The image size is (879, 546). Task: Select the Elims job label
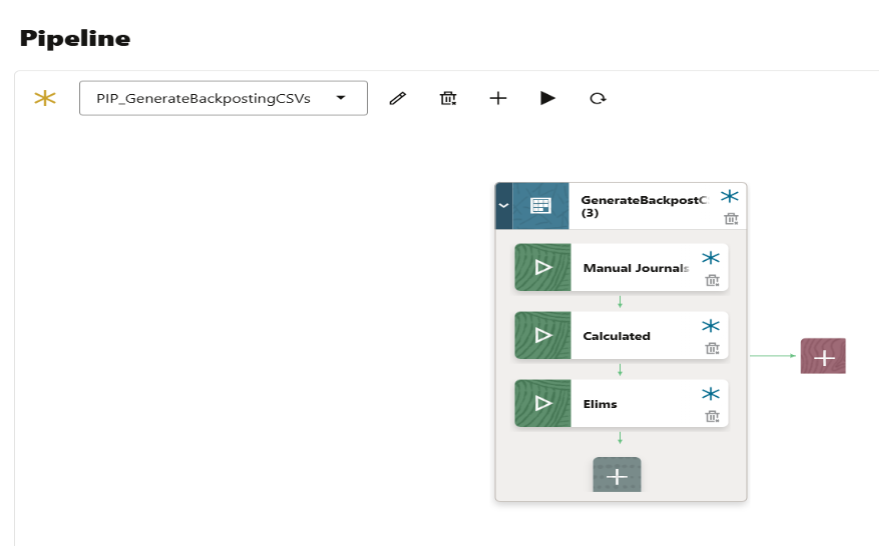(x=600, y=404)
